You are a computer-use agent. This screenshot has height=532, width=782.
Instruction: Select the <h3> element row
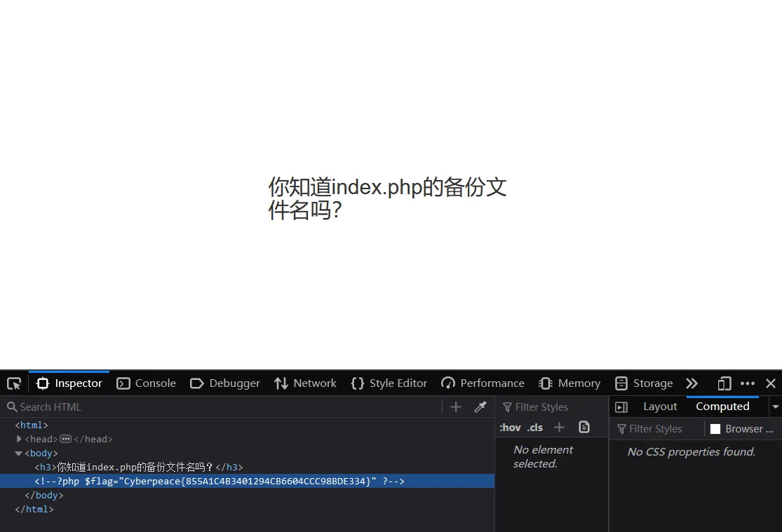pos(139,468)
